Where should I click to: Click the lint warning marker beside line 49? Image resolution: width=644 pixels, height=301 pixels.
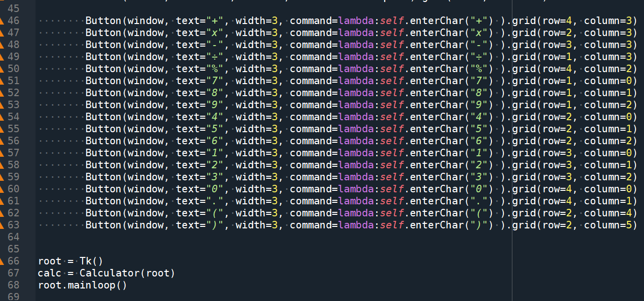tap(2, 57)
